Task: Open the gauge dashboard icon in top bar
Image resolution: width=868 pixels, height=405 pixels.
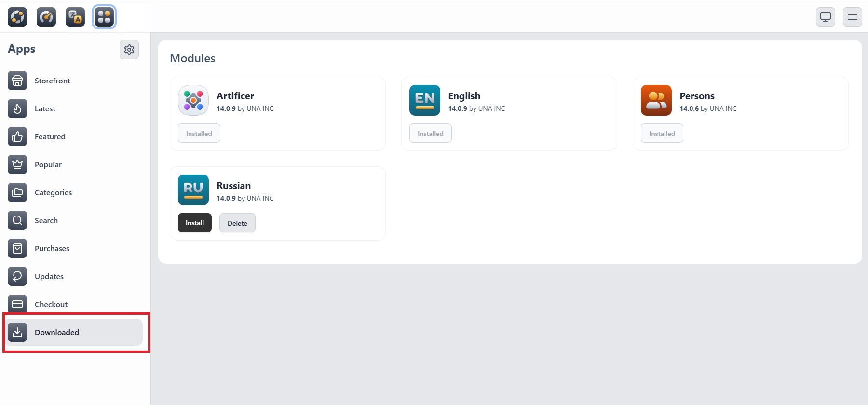Action: (x=46, y=17)
